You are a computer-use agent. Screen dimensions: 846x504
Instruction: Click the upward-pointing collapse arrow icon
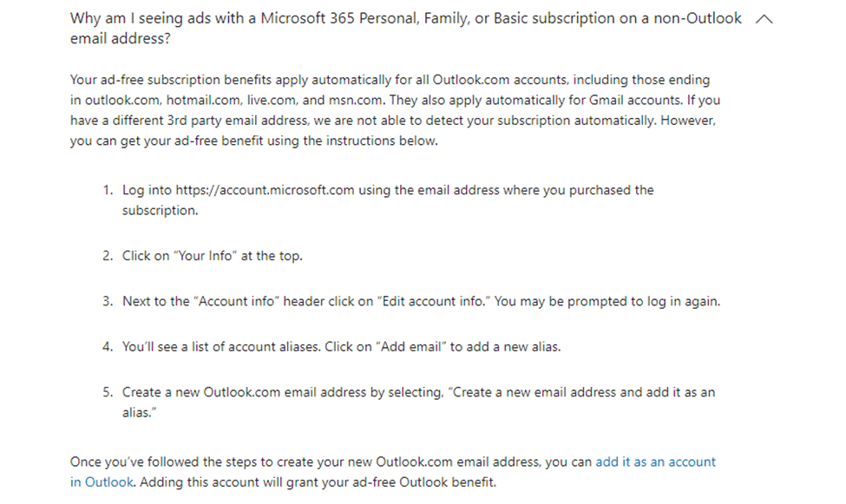click(764, 18)
